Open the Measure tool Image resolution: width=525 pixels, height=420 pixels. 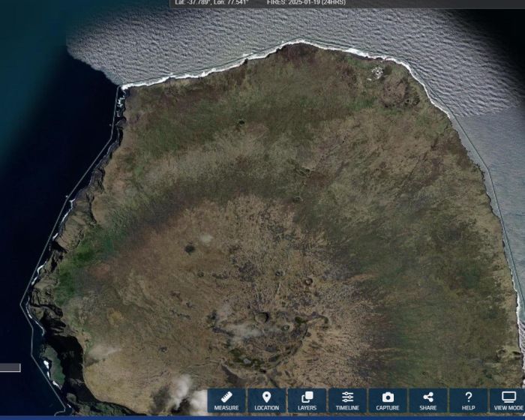[x=226, y=400]
